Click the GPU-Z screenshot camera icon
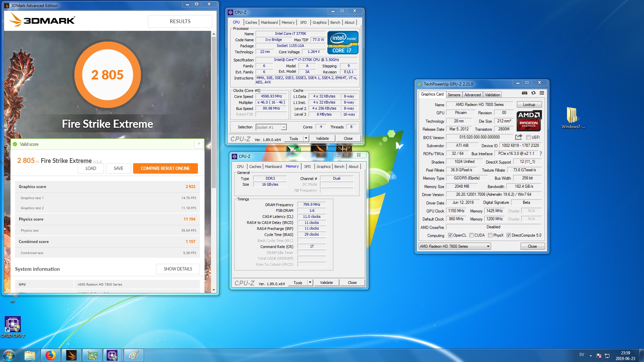 [525, 93]
